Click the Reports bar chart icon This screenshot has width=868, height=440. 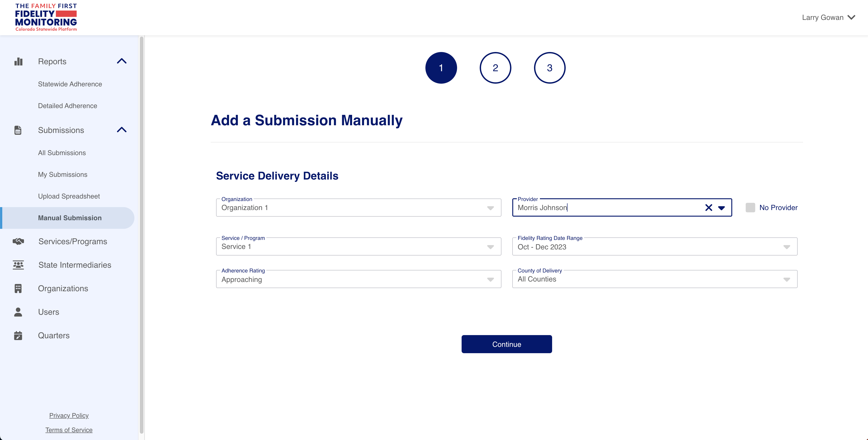18,62
